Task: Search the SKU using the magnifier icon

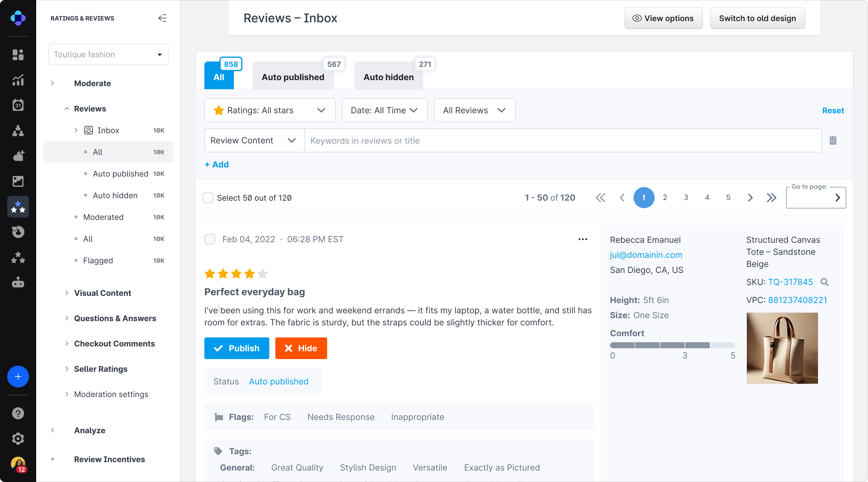Action: point(824,282)
